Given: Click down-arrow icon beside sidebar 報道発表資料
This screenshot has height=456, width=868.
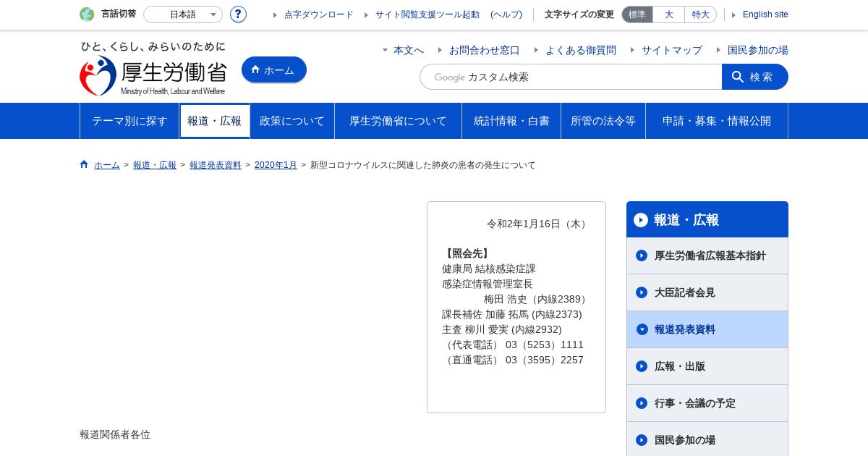Looking at the screenshot, I should 642,329.
